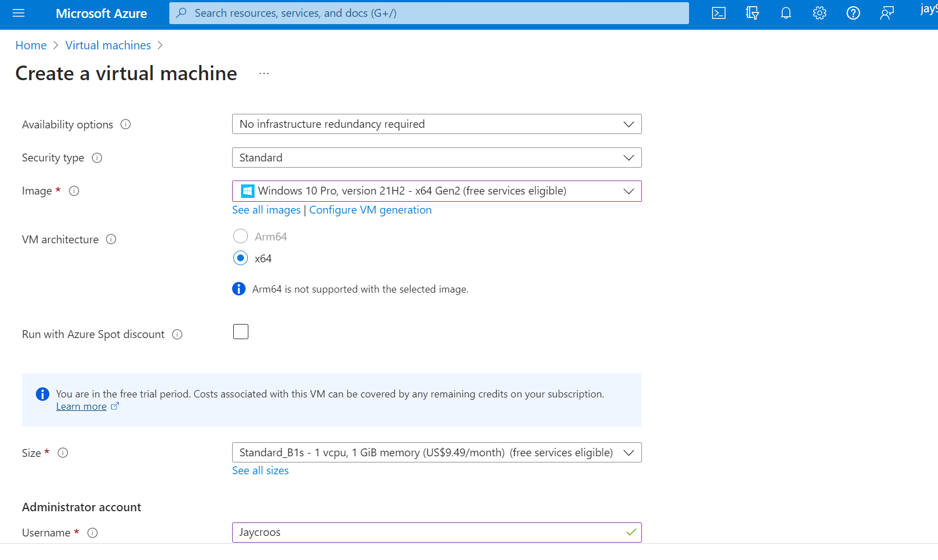Enable Run with Azure Spot discount checkbox
Image resolution: width=938 pixels, height=560 pixels.
click(241, 332)
